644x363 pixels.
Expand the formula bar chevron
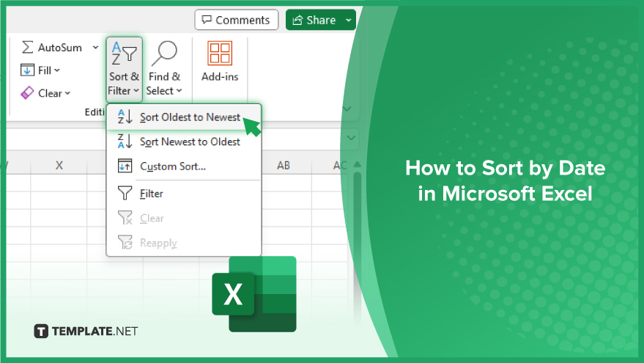coord(351,138)
